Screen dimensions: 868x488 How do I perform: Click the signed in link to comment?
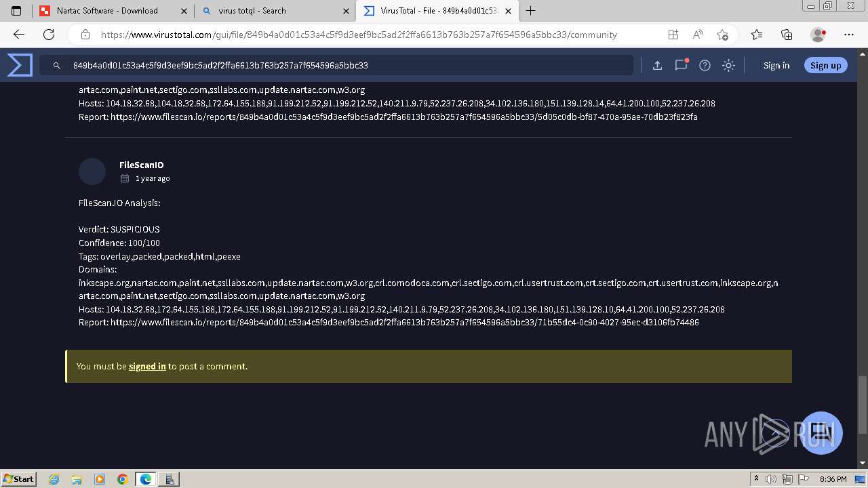pos(147,366)
